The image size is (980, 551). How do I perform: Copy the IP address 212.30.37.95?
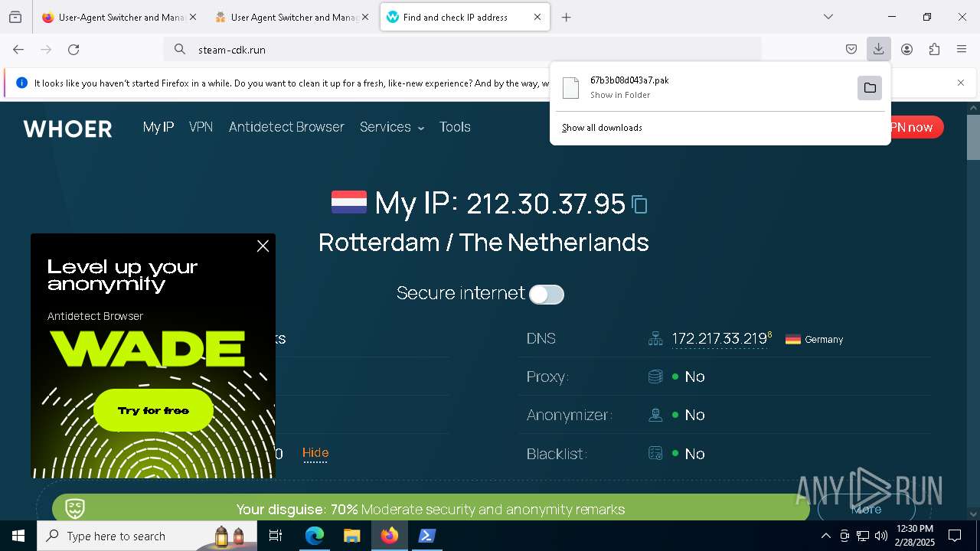click(x=639, y=204)
